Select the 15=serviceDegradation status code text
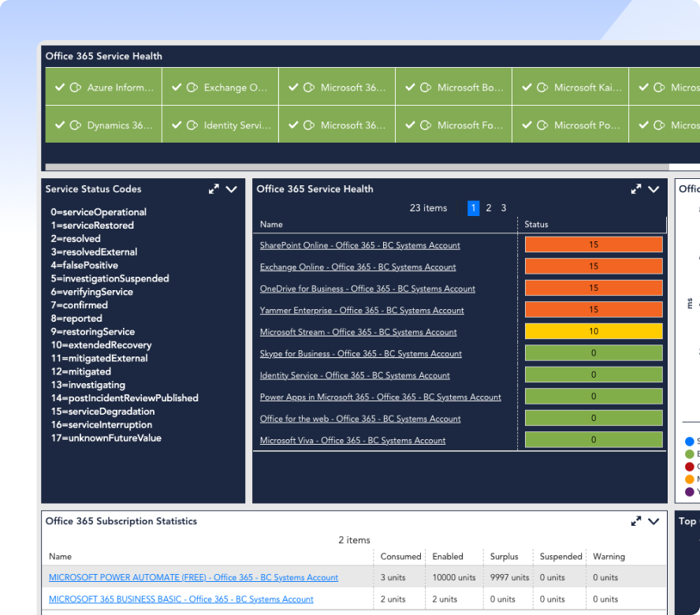 (102, 412)
